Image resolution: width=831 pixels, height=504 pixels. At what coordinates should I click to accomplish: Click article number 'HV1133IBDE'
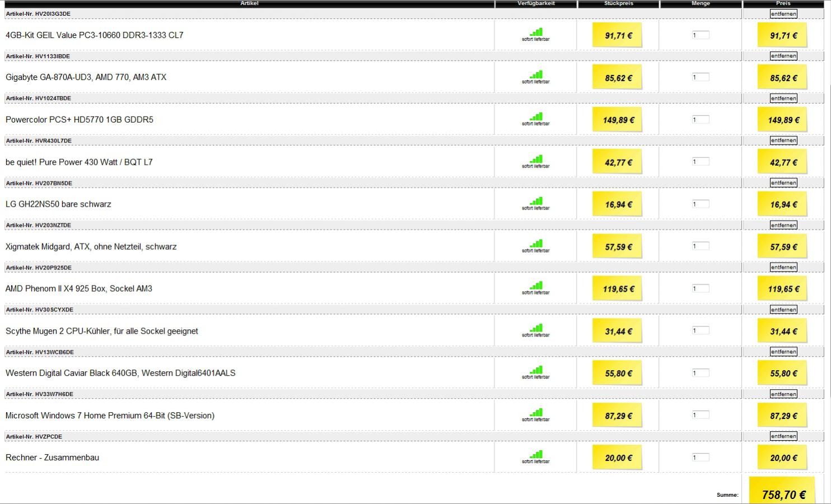click(53, 56)
